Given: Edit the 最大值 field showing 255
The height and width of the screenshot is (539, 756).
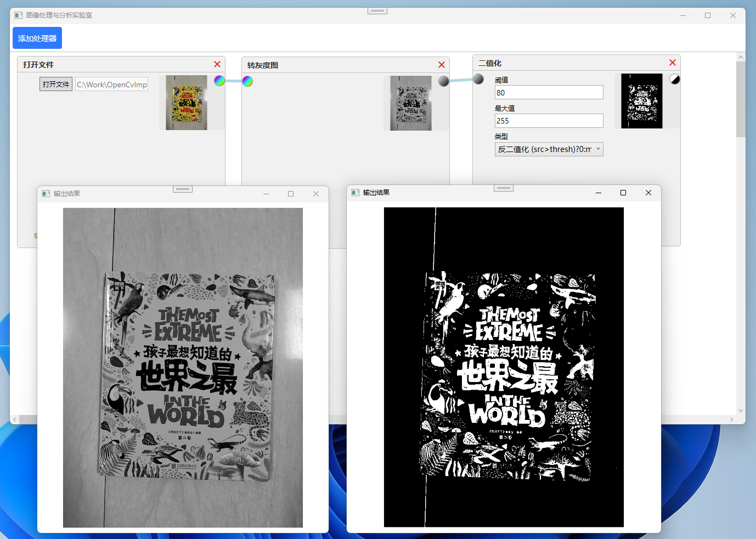Looking at the screenshot, I should [549, 121].
